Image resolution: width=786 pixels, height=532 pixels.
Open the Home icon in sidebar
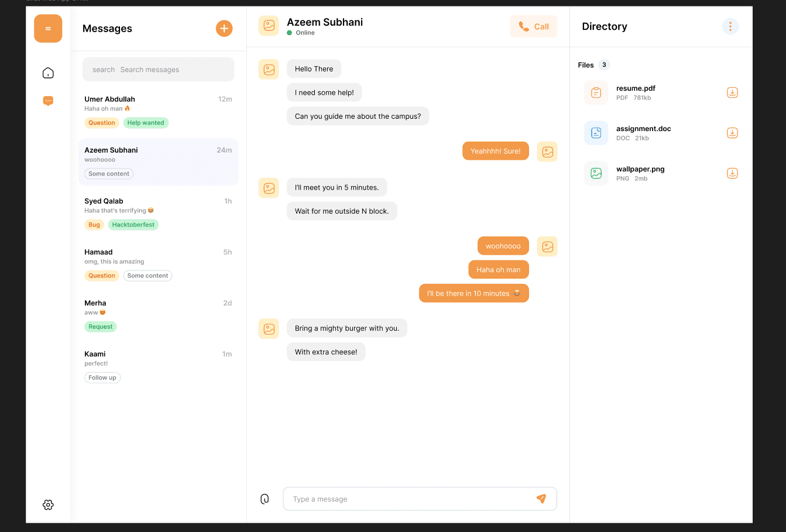[48, 73]
